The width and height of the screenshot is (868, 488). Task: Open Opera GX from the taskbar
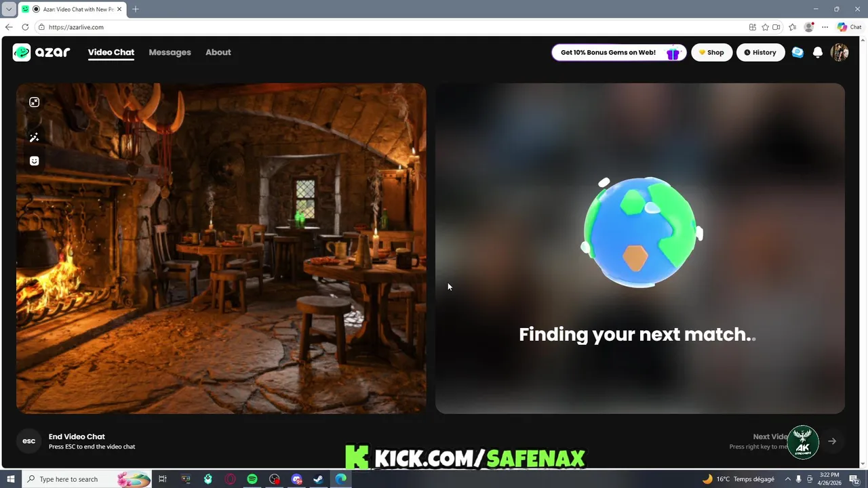(231, 479)
